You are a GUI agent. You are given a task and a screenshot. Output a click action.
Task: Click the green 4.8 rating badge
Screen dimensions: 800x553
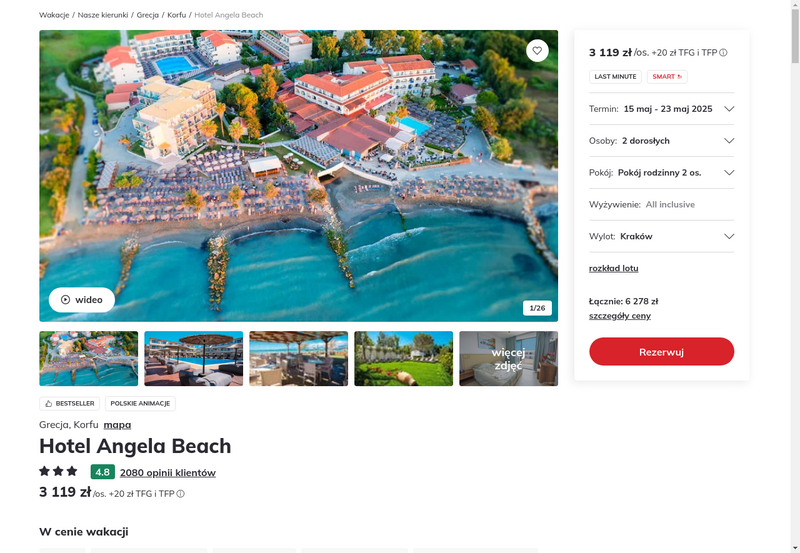point(103,472)
